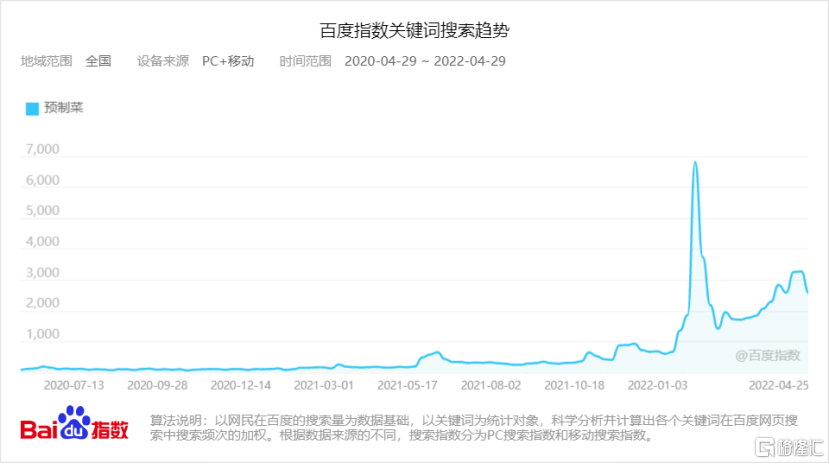Select the 全国 region value

pos(98,61)
